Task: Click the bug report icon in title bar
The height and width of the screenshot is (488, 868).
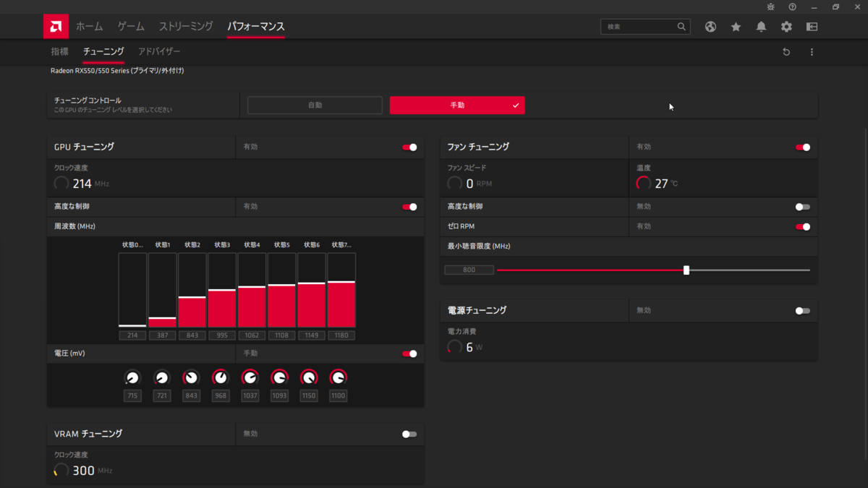Action: click(x=771, y=7)
